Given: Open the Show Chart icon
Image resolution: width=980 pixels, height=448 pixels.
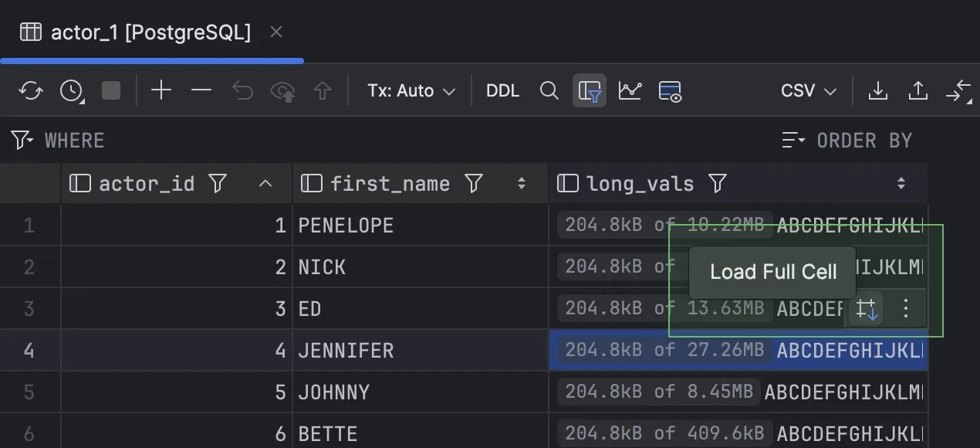Looking at the screenshot, I should pyautogui.click(x=630, y=91).
